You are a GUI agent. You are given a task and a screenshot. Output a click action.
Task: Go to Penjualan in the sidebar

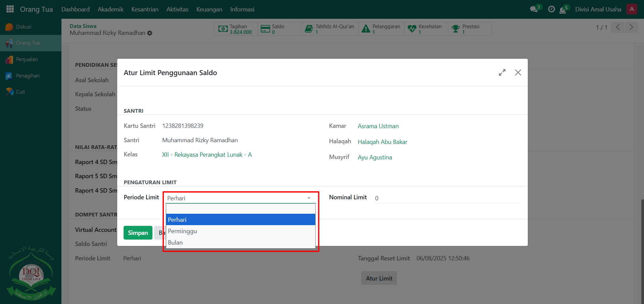(x=27, y=59)
